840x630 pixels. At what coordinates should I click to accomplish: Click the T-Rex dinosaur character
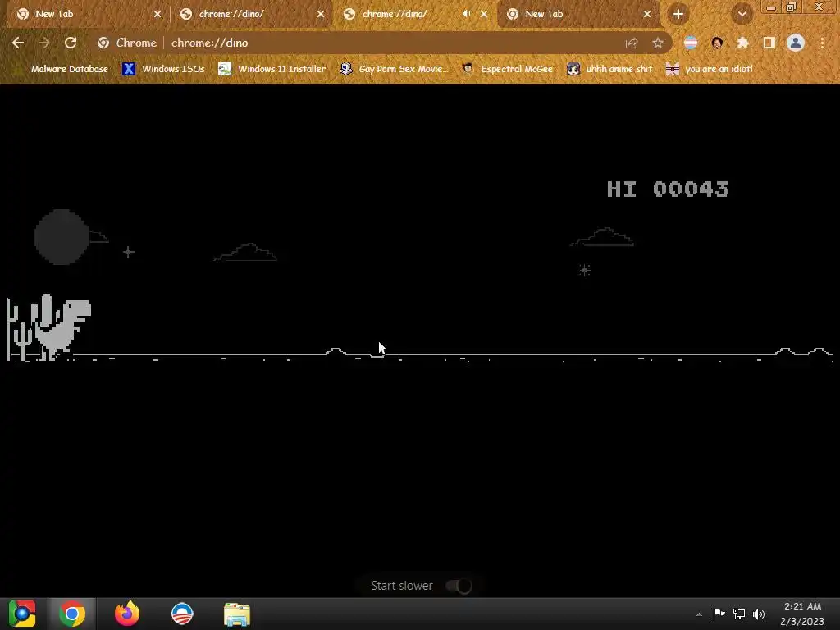[x=64, y=328]
